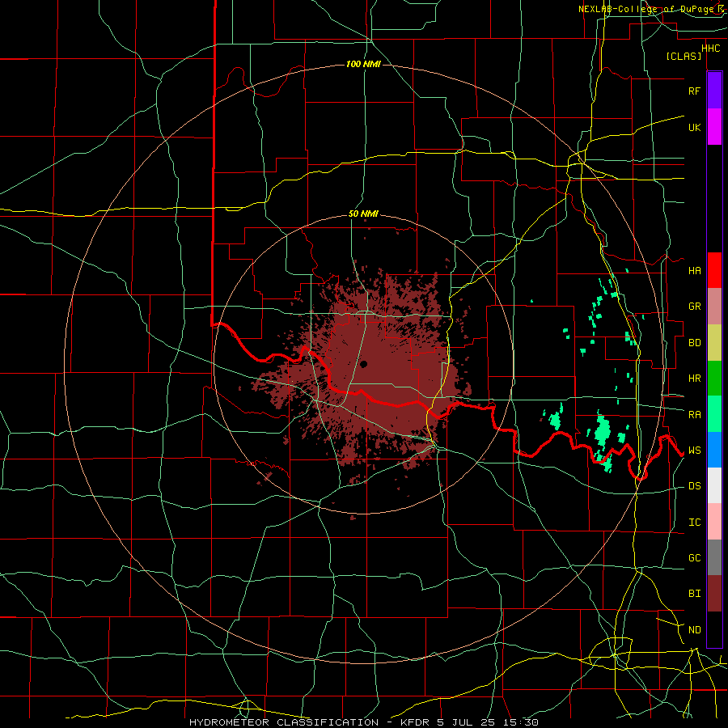
Task: Click the WS legend label
Action: click(694, 450)
